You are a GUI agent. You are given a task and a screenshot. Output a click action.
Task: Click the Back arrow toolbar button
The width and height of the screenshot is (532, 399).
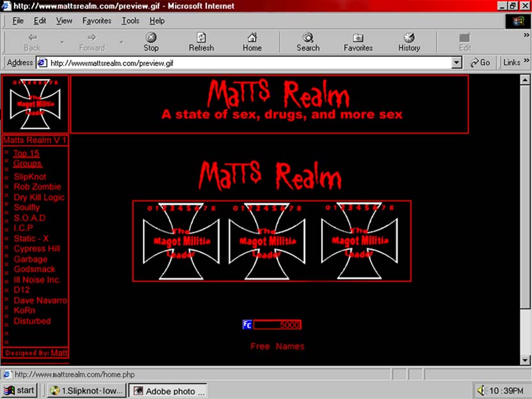32,42
